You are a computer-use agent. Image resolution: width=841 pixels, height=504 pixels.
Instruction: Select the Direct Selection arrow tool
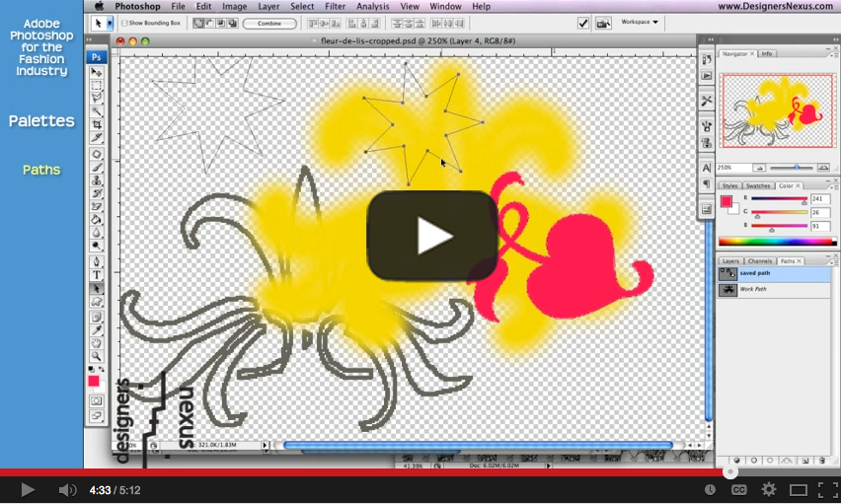coord(97,288)
